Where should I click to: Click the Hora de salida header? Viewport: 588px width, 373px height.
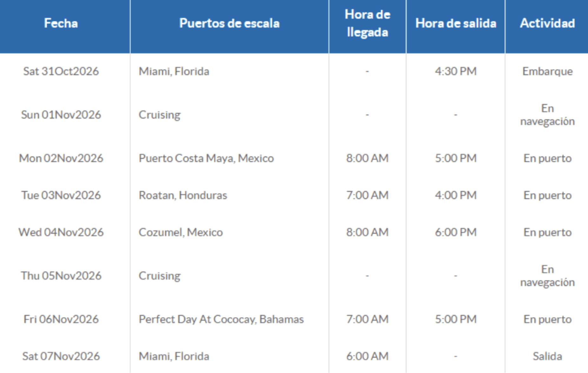(x=456, y=23)
